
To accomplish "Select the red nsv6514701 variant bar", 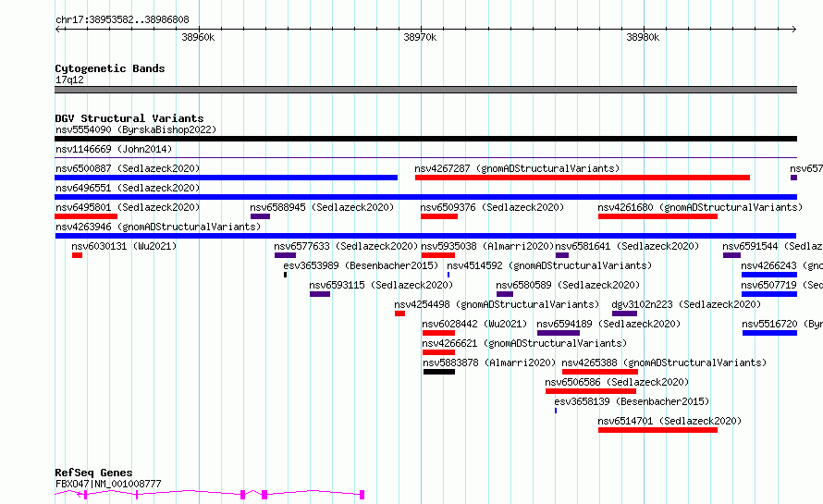I will [657, 430].
